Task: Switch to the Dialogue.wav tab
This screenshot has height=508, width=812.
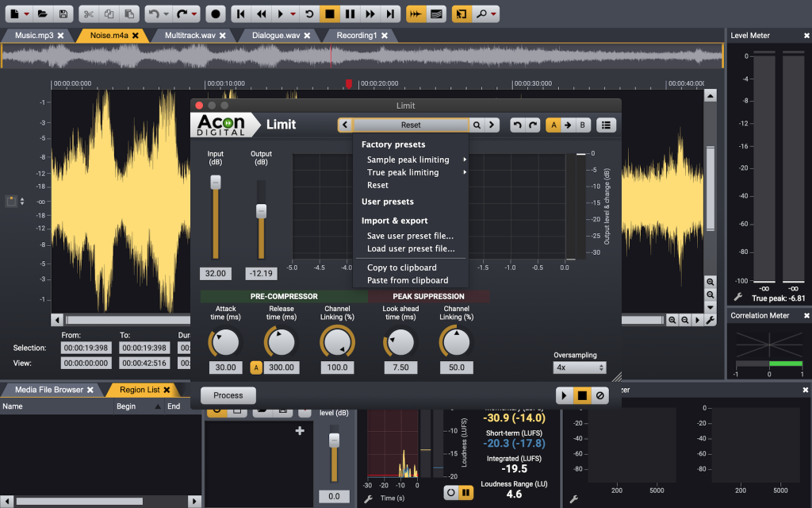Action: (x=275, y=36)
